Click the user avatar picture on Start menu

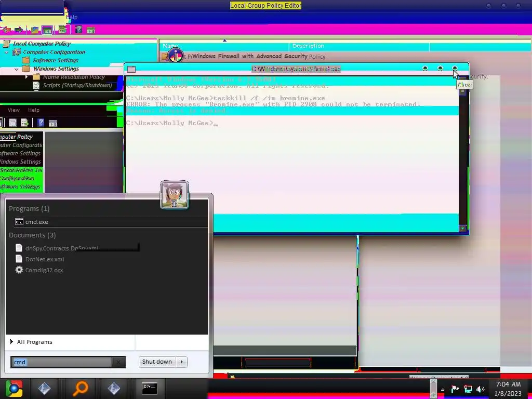tap(175, 195)
